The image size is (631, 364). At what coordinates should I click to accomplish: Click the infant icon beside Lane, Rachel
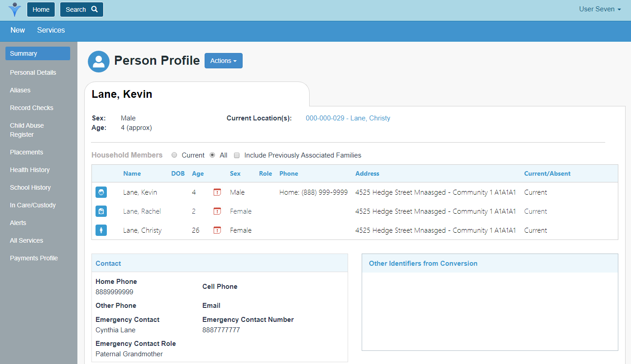101,211
